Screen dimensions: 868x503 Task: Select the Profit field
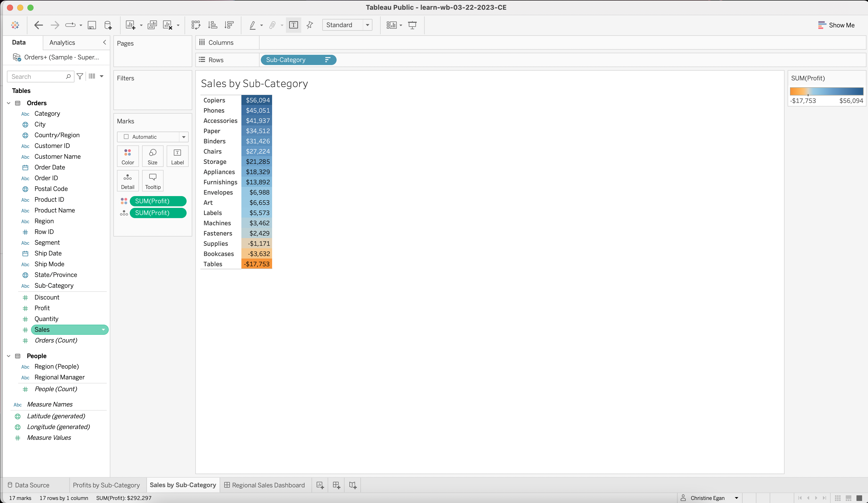(x=42, y=308)
